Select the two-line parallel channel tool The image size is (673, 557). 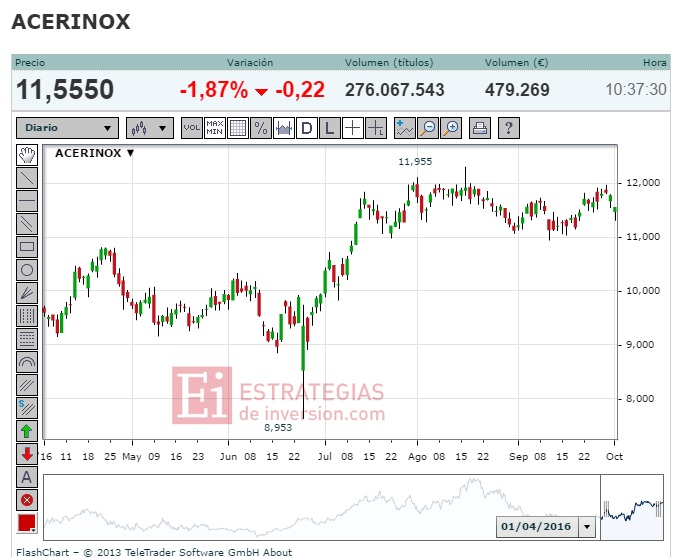click(x=27, y=224)
